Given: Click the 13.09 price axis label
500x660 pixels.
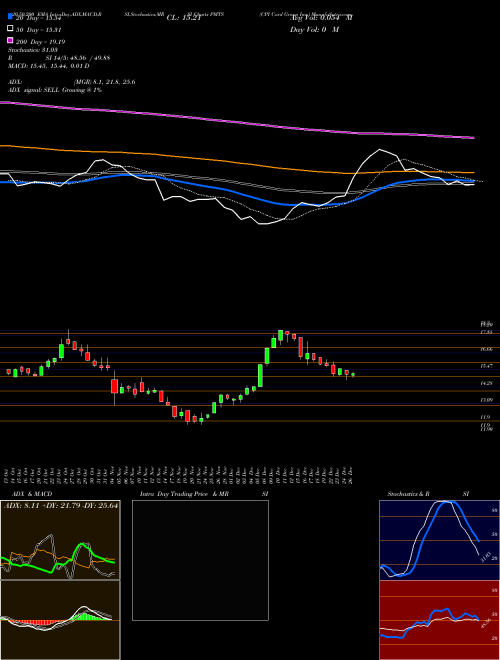Looking at the screenshot, I should click(487, 400).
